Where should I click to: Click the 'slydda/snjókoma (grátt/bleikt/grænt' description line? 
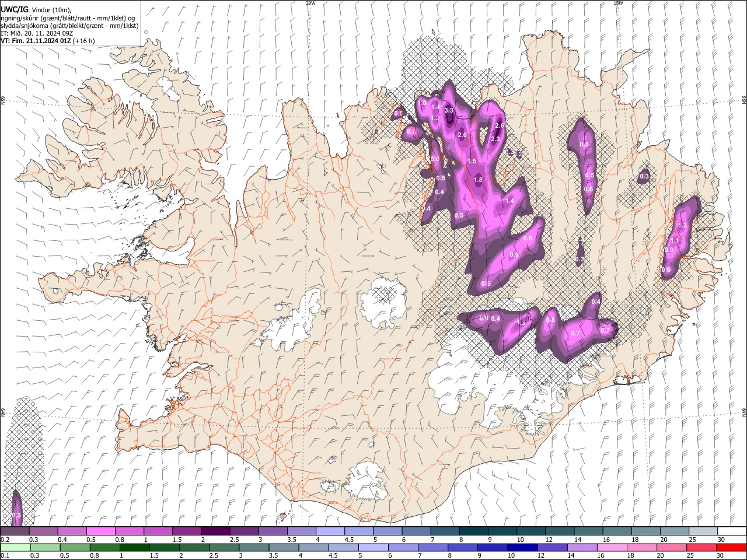click(x=69, y=26)
